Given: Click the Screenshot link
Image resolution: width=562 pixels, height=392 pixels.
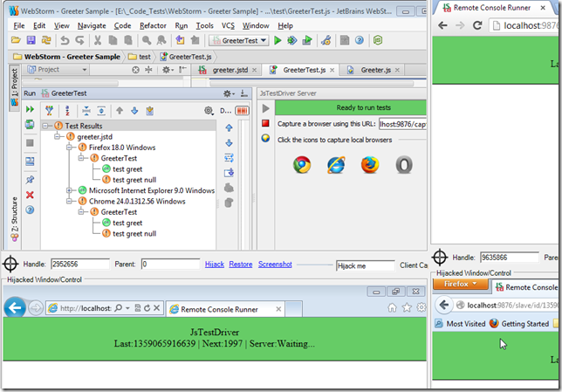Looking at the screenshot, I should tap(275, 265).
